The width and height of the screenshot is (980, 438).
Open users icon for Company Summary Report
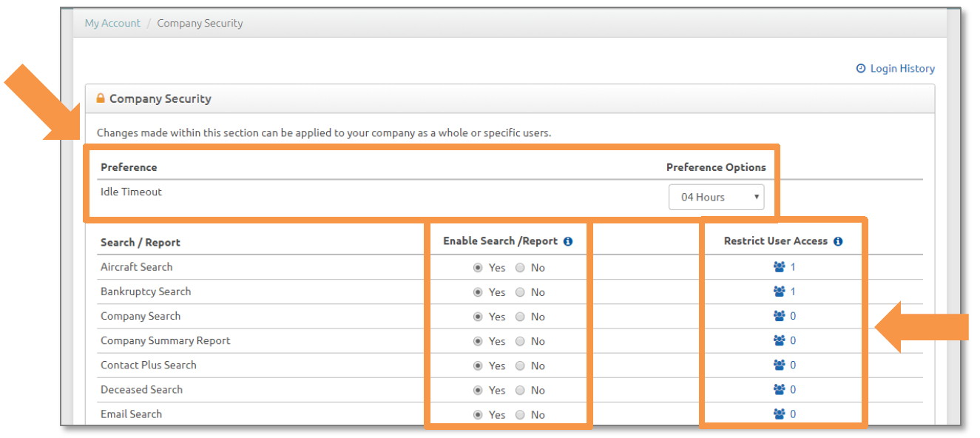tap(779, 340)
